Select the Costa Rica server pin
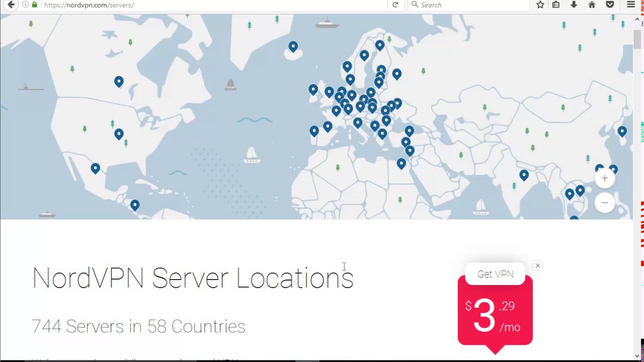Screen dimensions: 644x362 tap(135, 205)
